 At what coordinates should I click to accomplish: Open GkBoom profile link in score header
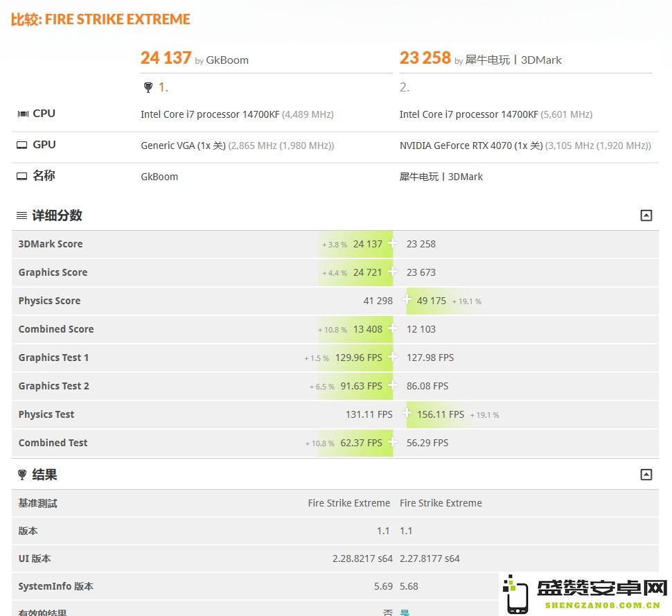(227, 60)
